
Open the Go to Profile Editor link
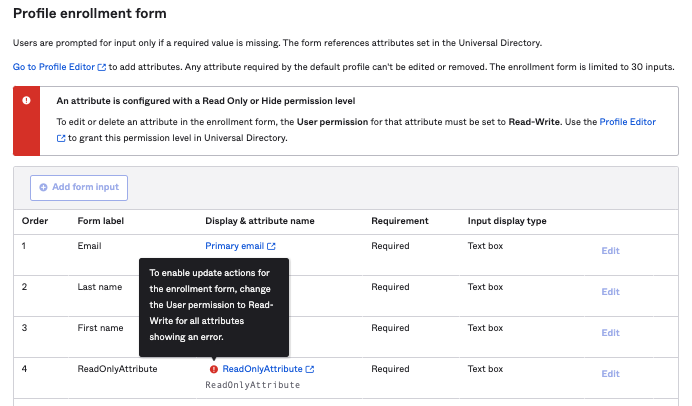54,67
